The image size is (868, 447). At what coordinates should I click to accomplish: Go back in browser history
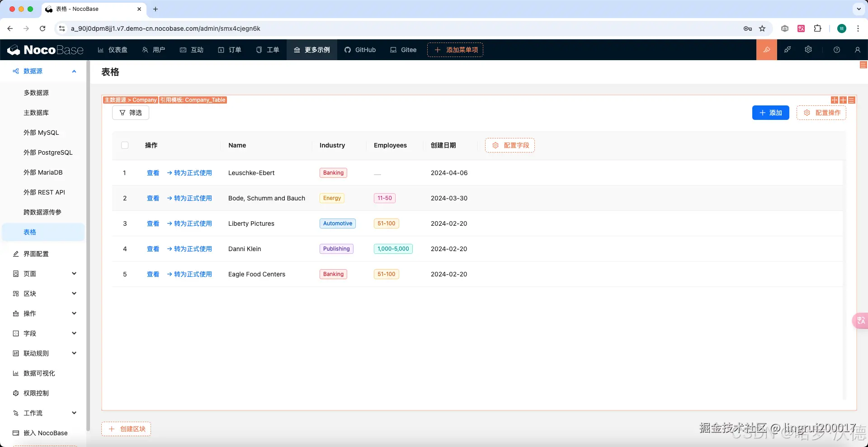[x=10, y=29]
